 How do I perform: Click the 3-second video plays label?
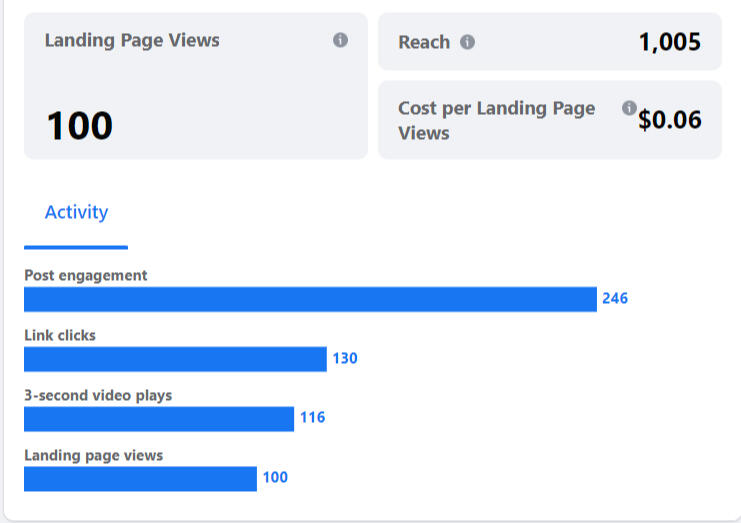pyautogui.click(x=98, y=395)
